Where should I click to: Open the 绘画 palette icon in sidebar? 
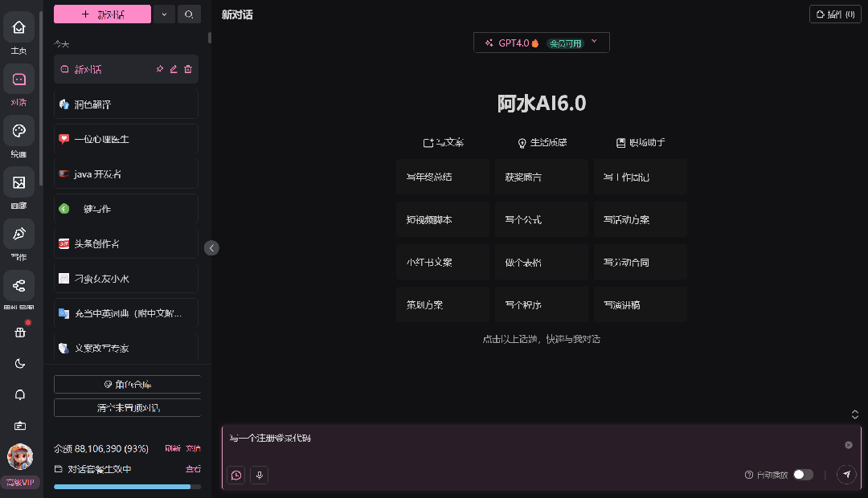19,131
